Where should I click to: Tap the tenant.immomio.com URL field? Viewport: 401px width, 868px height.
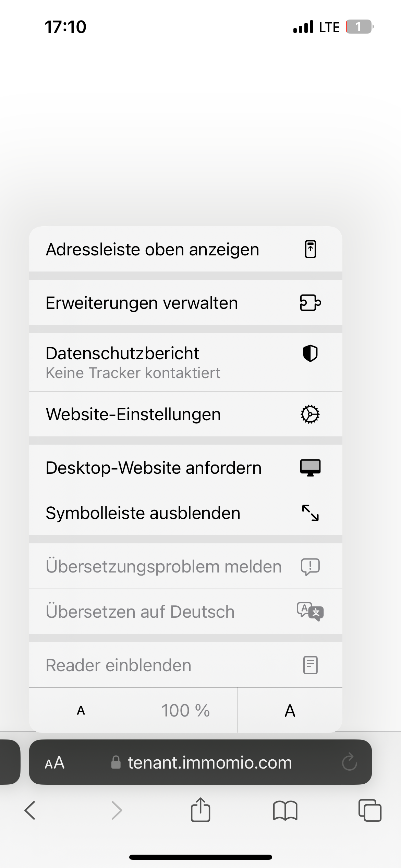[209, 762]
